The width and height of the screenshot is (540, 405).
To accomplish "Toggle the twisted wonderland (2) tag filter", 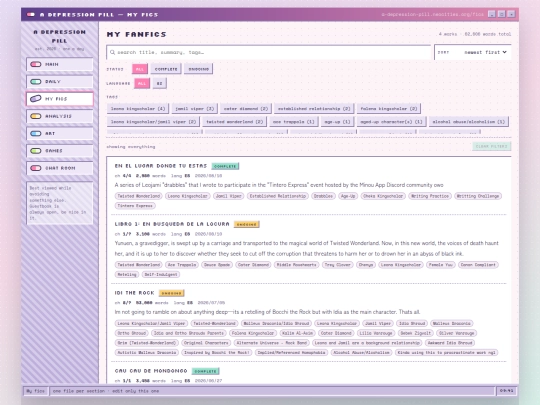I will (x=234, y=122).
